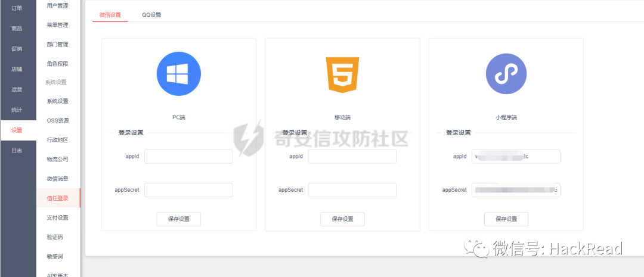Click the 小程序端 label text
The height and width of the screenshot is (277, 644).
506,117
